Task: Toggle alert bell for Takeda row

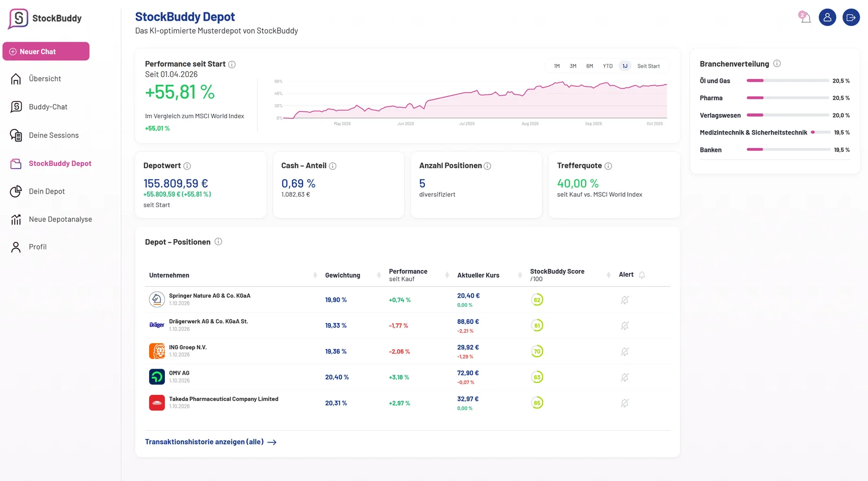Action: 625,403
